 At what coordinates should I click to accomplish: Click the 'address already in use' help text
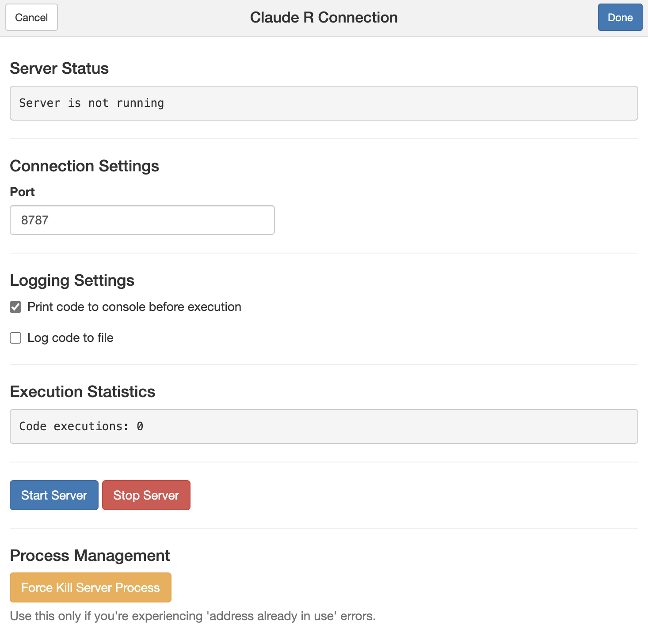(x=193, y=616)
